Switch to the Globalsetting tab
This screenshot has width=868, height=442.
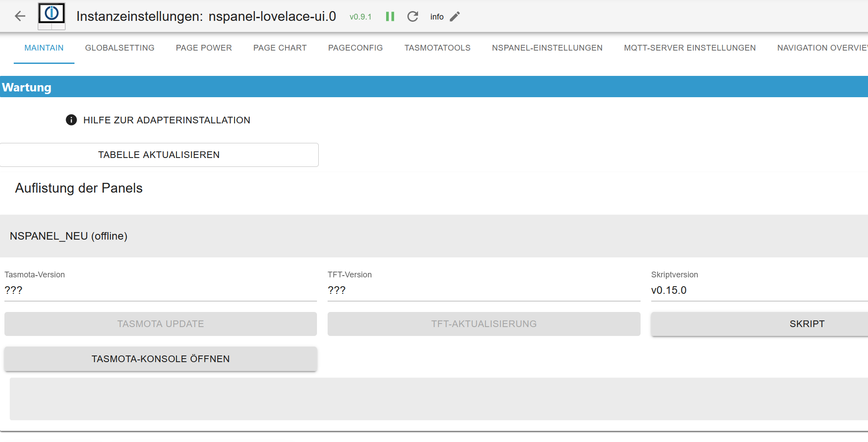click(120, 48)
